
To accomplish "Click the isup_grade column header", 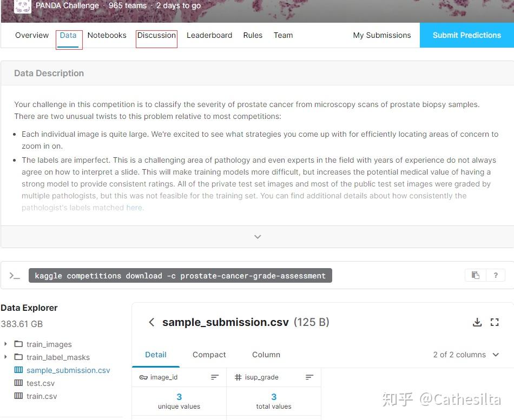I will point(274,377).
